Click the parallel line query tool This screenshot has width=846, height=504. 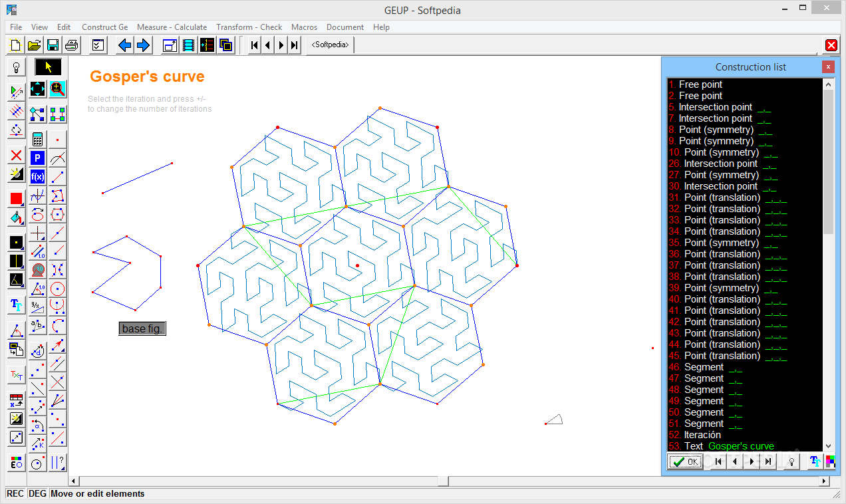(x=58, y=463)
